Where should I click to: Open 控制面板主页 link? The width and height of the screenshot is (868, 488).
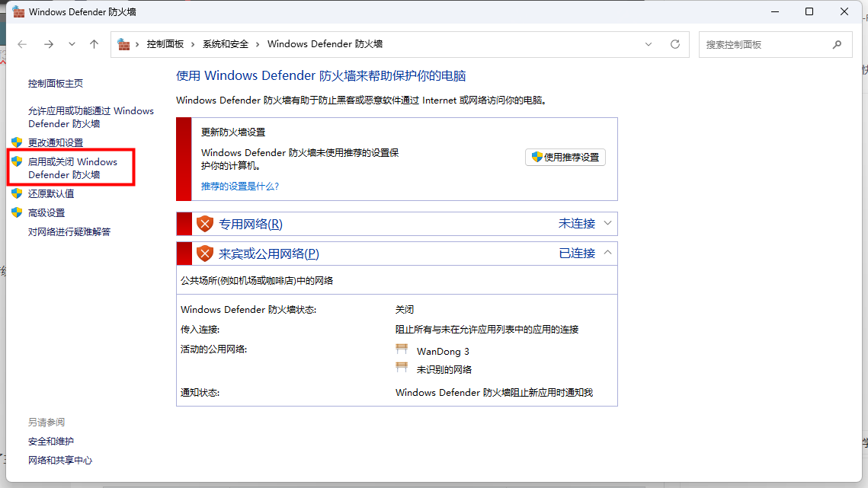[56, 84]
